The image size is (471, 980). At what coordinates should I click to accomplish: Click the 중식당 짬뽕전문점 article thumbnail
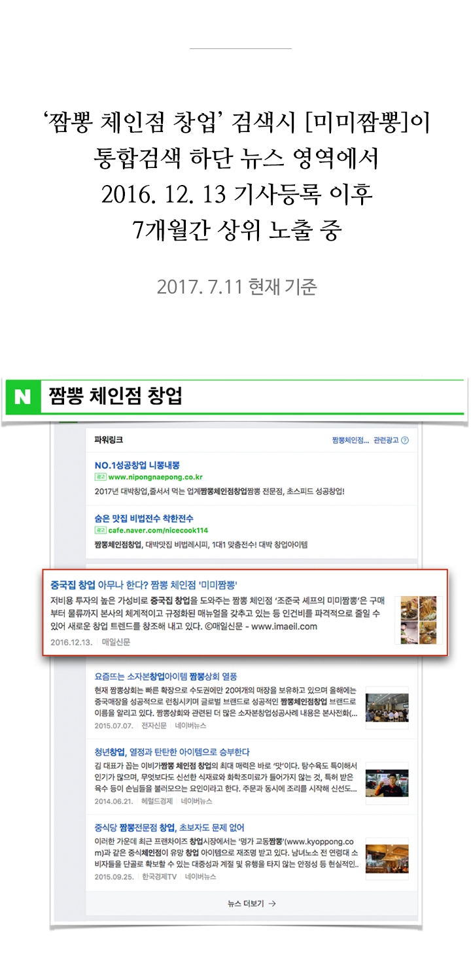point(387,859)
